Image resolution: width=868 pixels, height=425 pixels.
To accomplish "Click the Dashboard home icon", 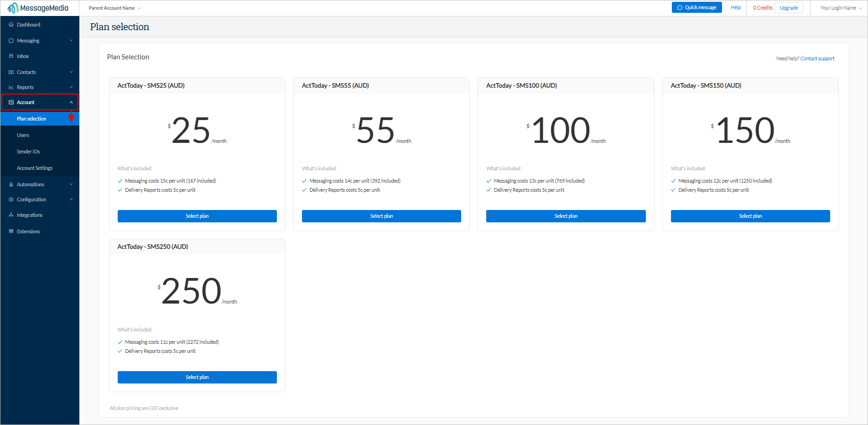I will [11, 25].
